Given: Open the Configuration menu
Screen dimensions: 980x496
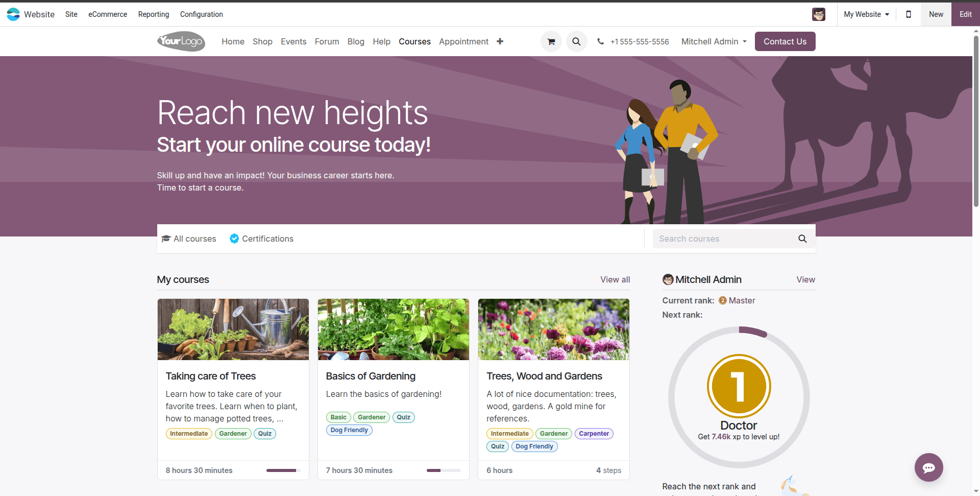Looking at the screenshot, I should pos(201,14).
